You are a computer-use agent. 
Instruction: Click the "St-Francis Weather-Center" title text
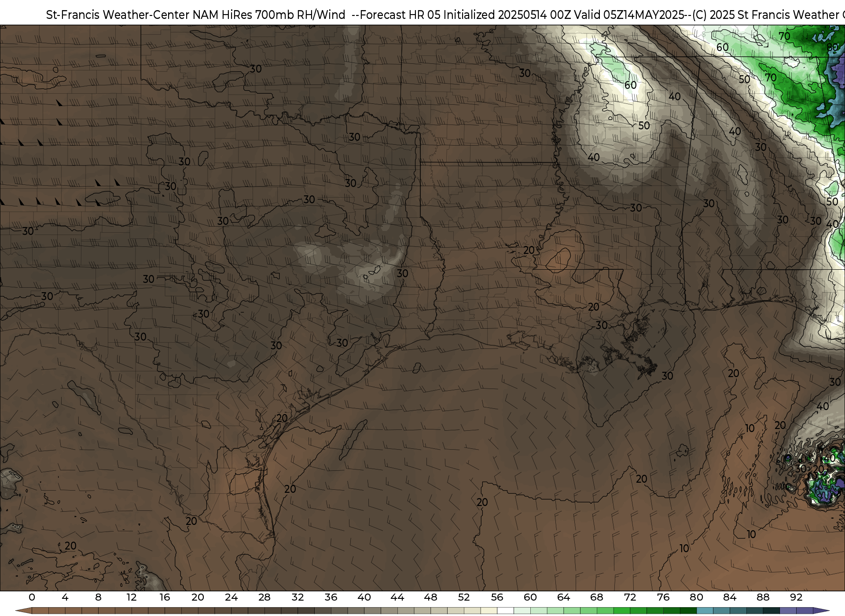[x=118, y=15]
